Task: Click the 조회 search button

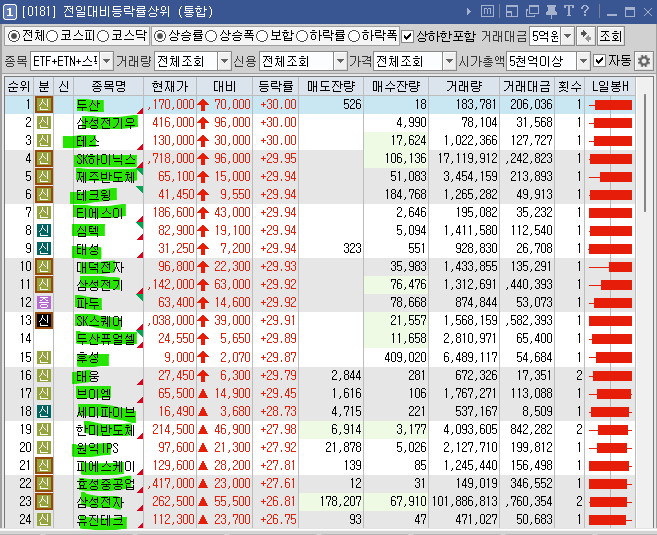Action: coord(610,36)
